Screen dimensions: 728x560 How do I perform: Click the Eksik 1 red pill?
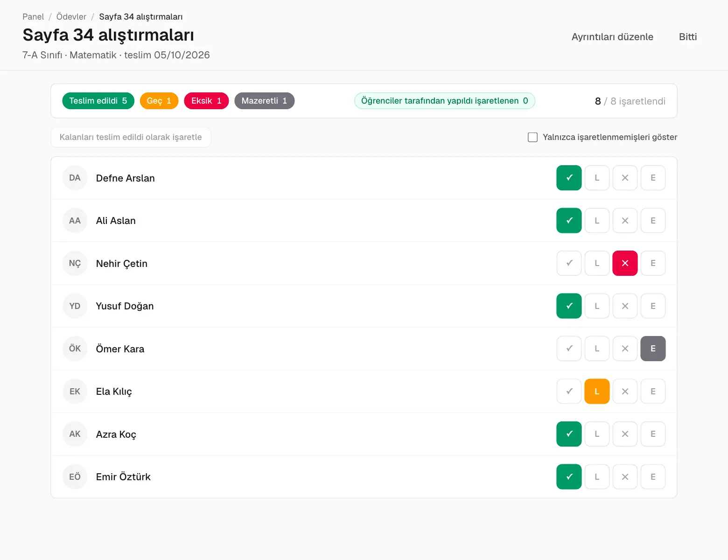[206, 101]
